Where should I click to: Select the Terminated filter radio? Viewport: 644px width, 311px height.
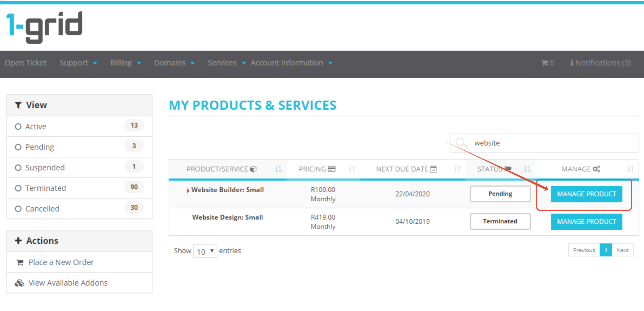coord(18,188)
